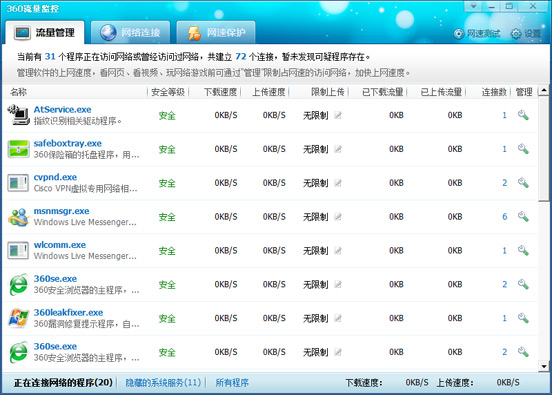552x395 pixels.
Task: Show 所有程序 list
Action: point(232,382)
